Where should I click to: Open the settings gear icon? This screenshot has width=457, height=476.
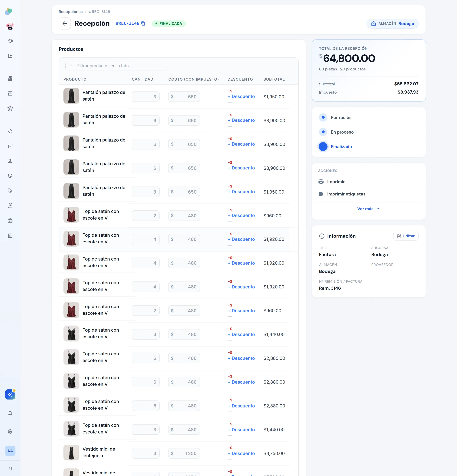click(x=10, y=431)
